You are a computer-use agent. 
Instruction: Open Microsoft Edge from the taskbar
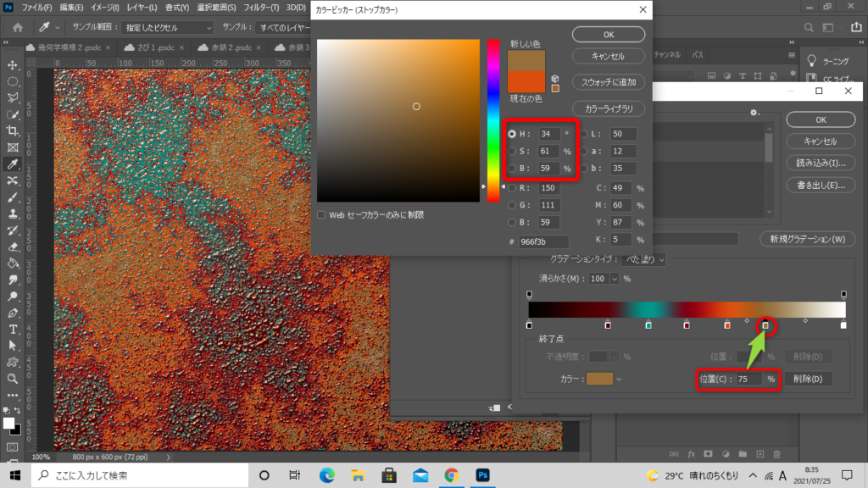click(326, 475)
